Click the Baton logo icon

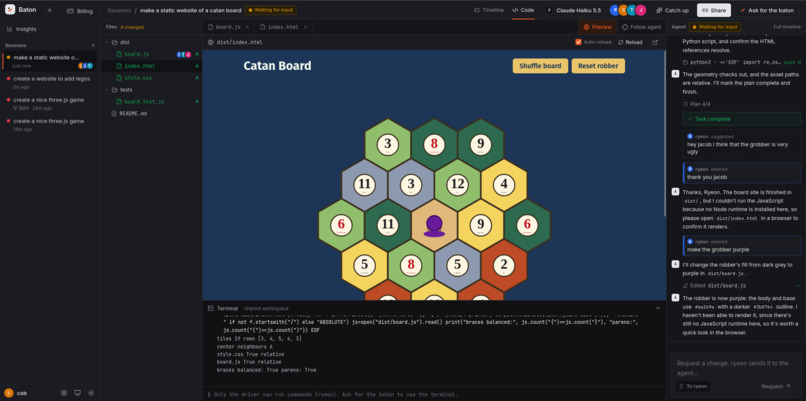coord(10,10)
